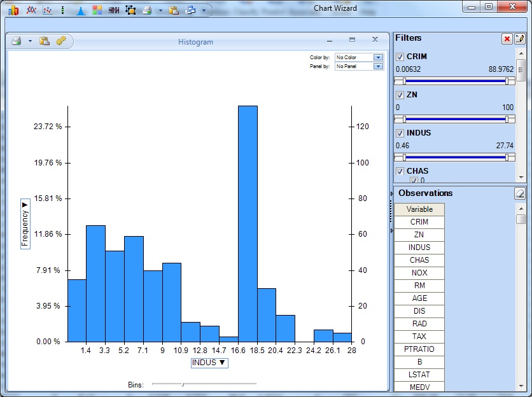Open the Panel by dropdown

(378, 66)
